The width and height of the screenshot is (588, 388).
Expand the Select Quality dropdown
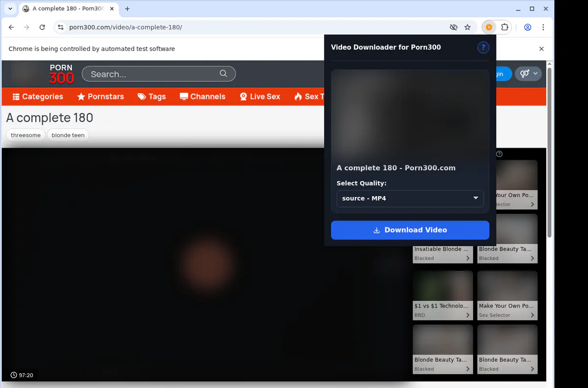(410, 198)
